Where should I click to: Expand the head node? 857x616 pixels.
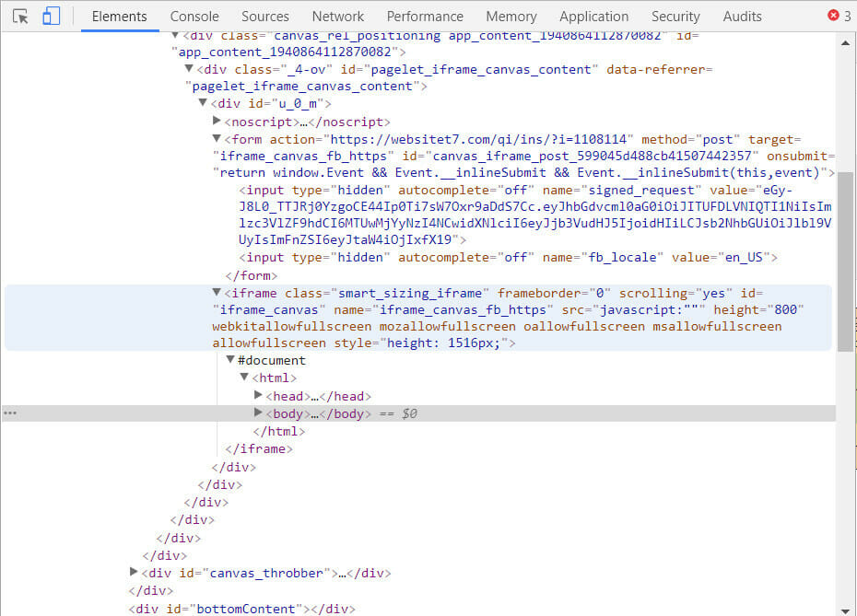click(258, 395)
